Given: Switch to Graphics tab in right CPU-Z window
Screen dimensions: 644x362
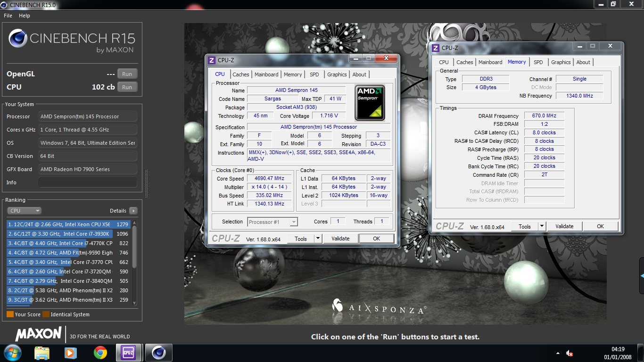Looking at the screenshot, I should (x=561, y=62).
